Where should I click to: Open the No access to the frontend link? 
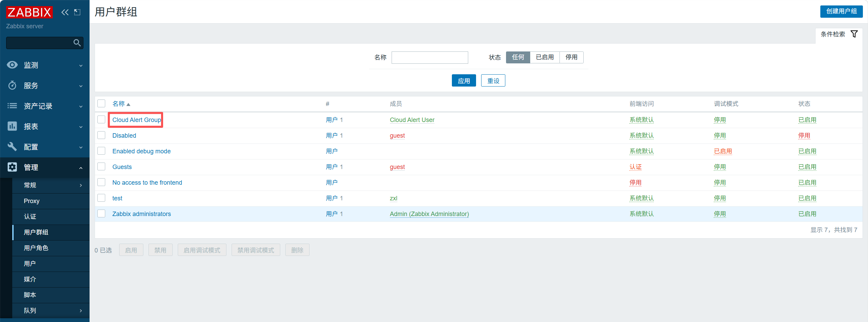tap(147, 183)
